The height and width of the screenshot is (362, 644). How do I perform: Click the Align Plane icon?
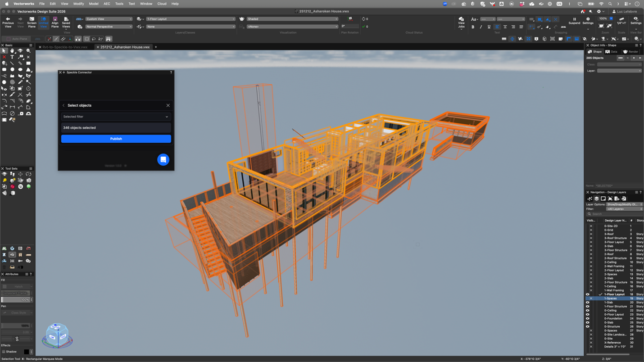click(x=55, y=19)
